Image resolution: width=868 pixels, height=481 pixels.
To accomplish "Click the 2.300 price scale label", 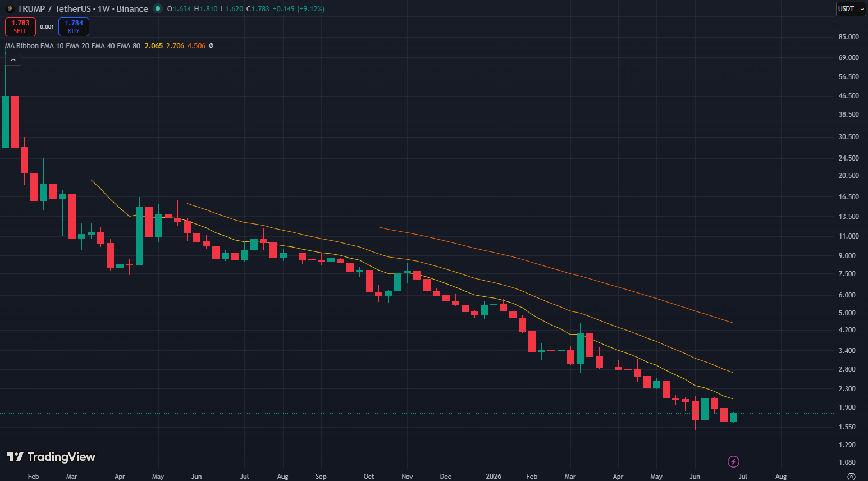I will pyautogui.click(x=847, y=389).
